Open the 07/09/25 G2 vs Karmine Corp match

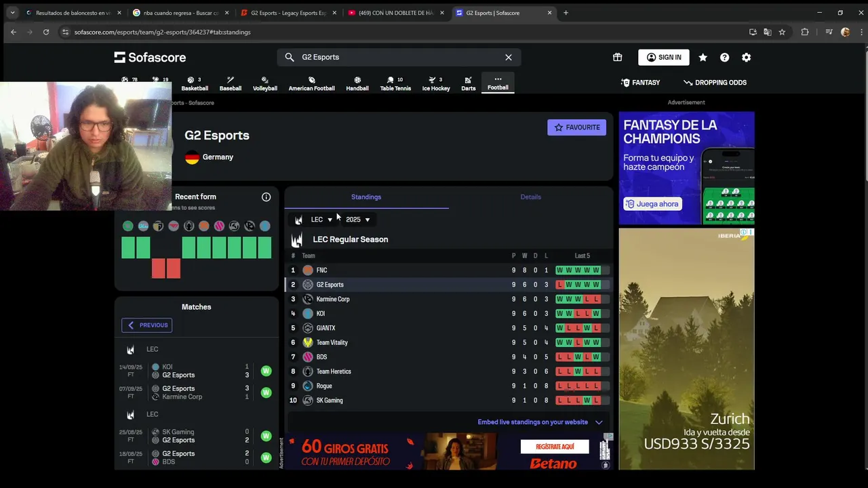point(197,393)
